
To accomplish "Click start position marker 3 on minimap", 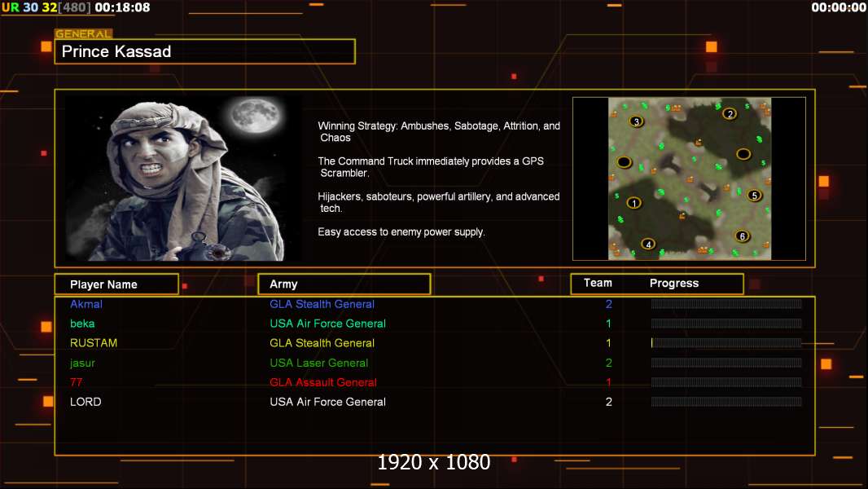I will [636, 121].
